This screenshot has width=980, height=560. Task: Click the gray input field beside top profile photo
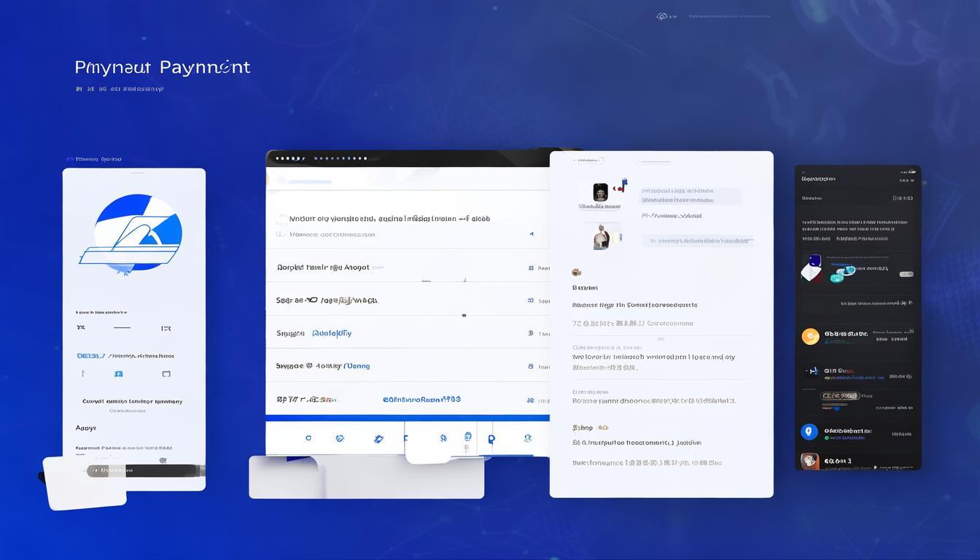[x=691, y=196]
